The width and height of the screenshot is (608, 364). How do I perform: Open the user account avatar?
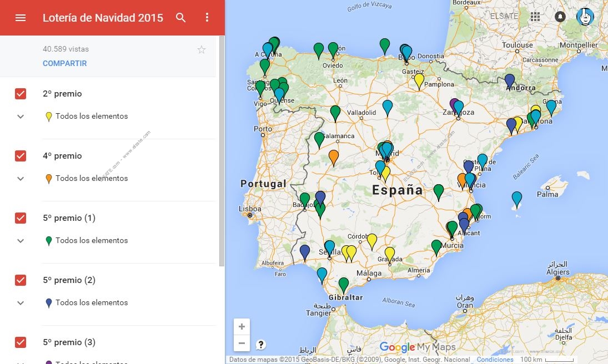[585, 17]
